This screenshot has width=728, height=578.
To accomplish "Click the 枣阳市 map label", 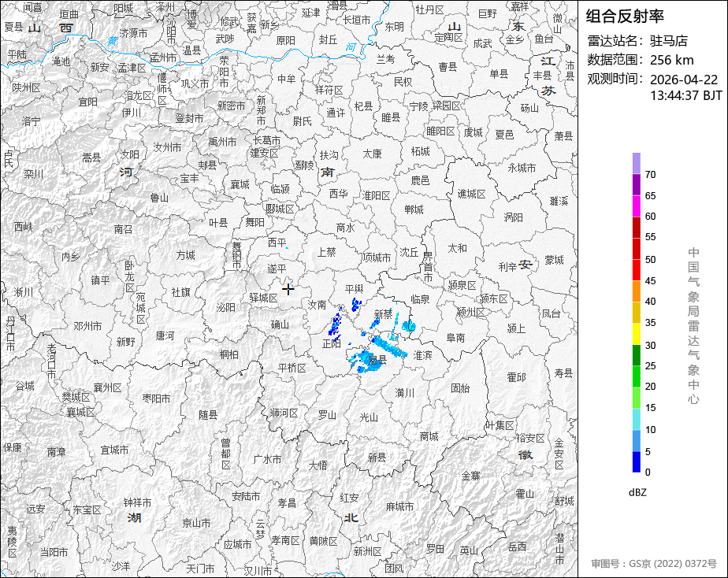I will (x=156, y=398).
